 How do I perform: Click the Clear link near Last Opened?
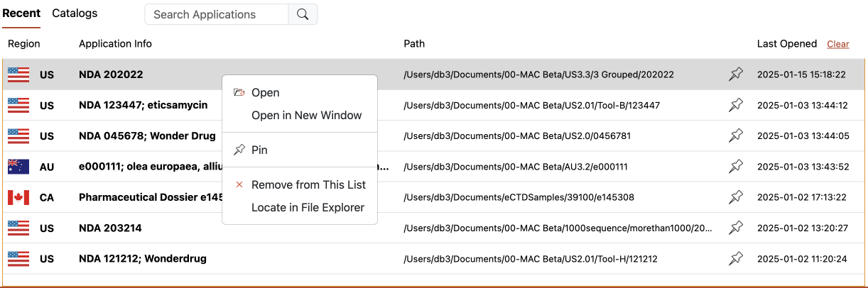[837, 44]
